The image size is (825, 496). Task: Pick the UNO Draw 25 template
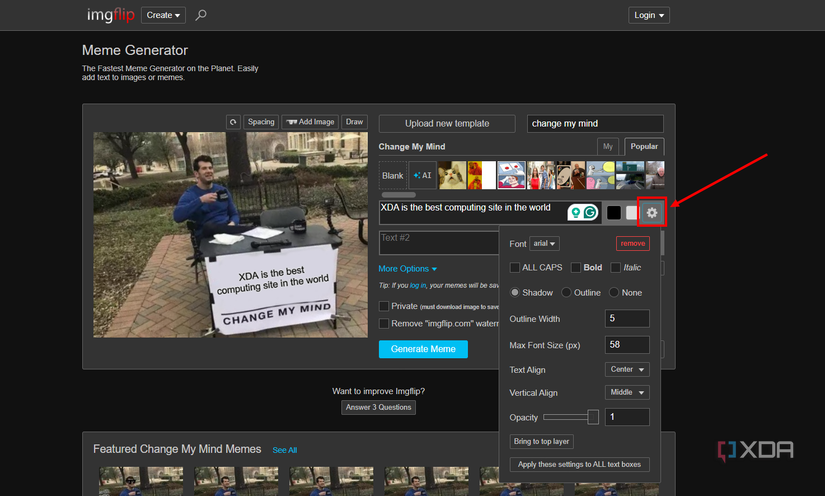[x=570, y=175]
